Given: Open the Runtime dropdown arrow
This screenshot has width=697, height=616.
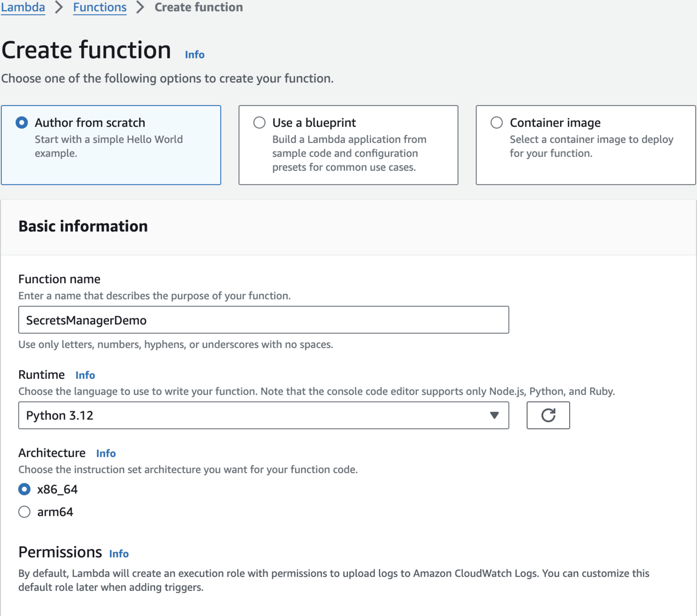Looking at the screenshot, I should [x=494, y=415].
